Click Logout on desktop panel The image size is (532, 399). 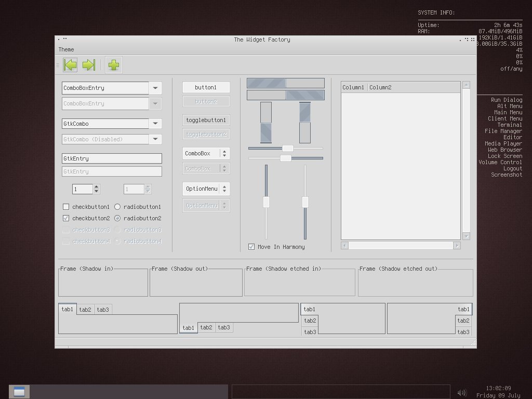(x=513, y=168)
